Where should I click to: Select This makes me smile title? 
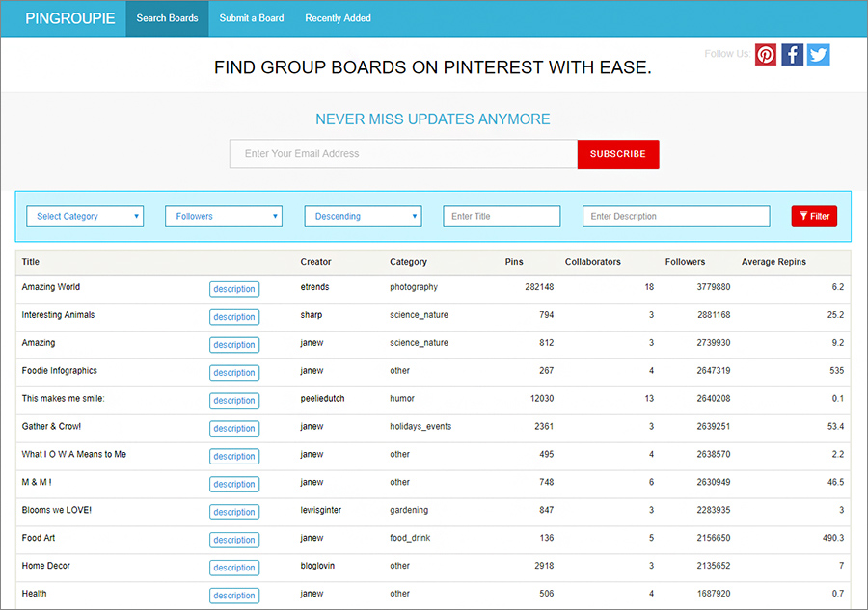pos(63,398)
